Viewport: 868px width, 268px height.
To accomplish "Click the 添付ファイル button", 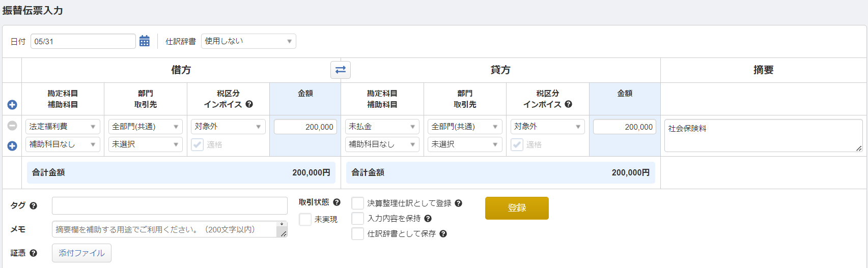I will point(81,253).
